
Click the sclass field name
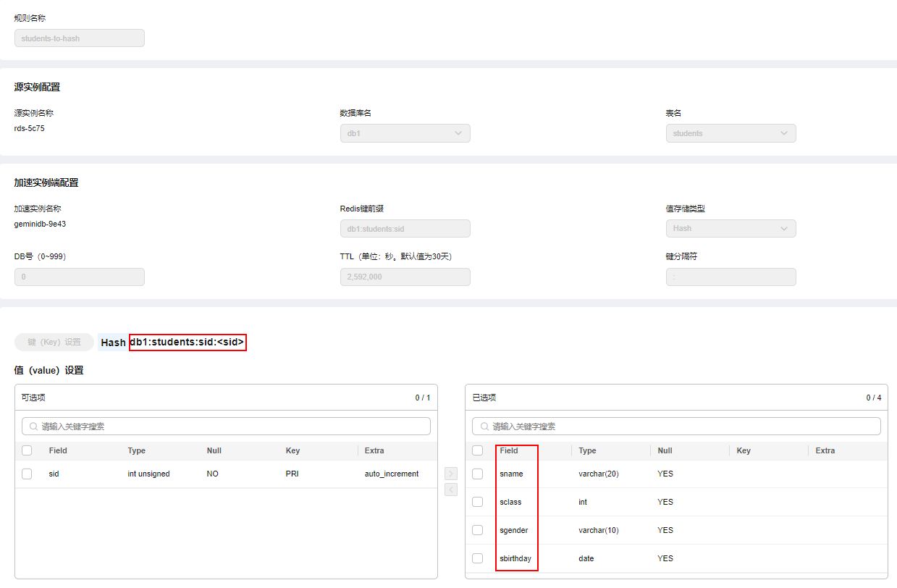tap(510, 502)
